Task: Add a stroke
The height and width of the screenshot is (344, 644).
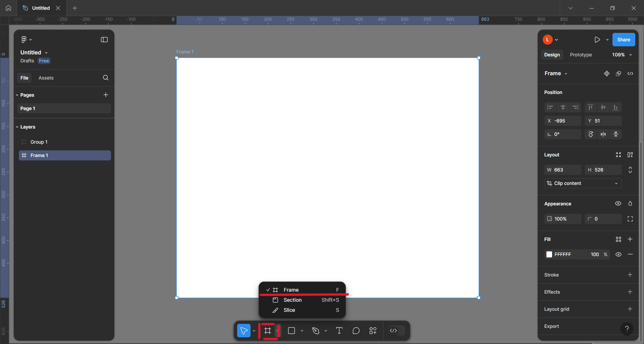Action: pyautogui.click(x=630, y=275)
